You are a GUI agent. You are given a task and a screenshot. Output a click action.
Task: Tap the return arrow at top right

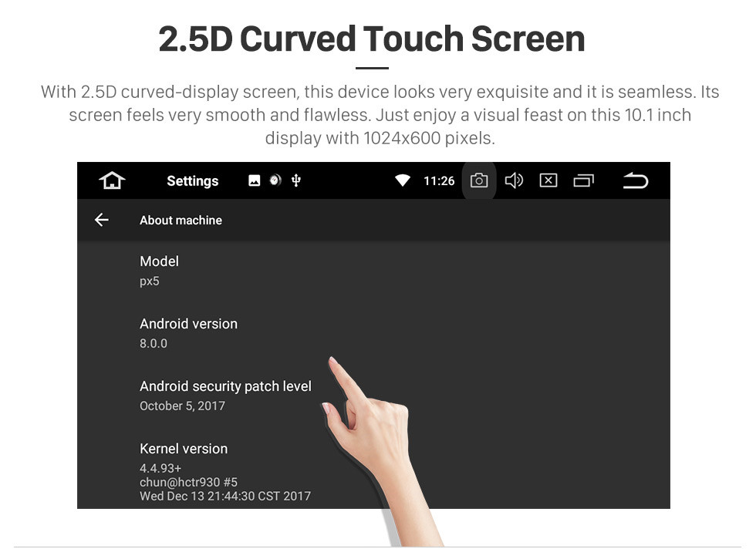pos(636,180)
